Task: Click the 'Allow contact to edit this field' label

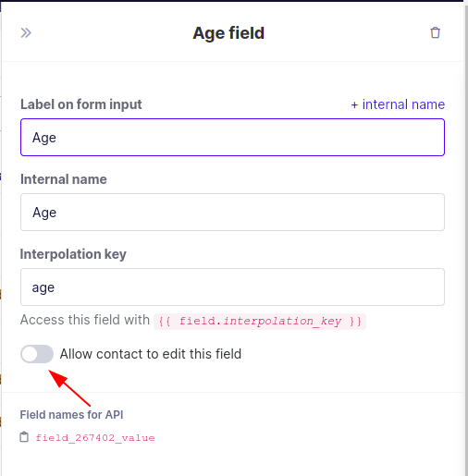Action: 151,354
